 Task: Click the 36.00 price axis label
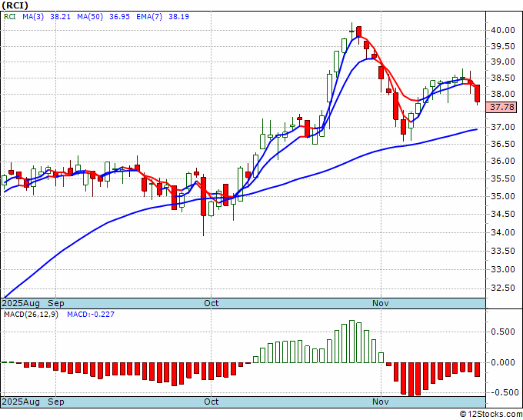click(503, 161)
